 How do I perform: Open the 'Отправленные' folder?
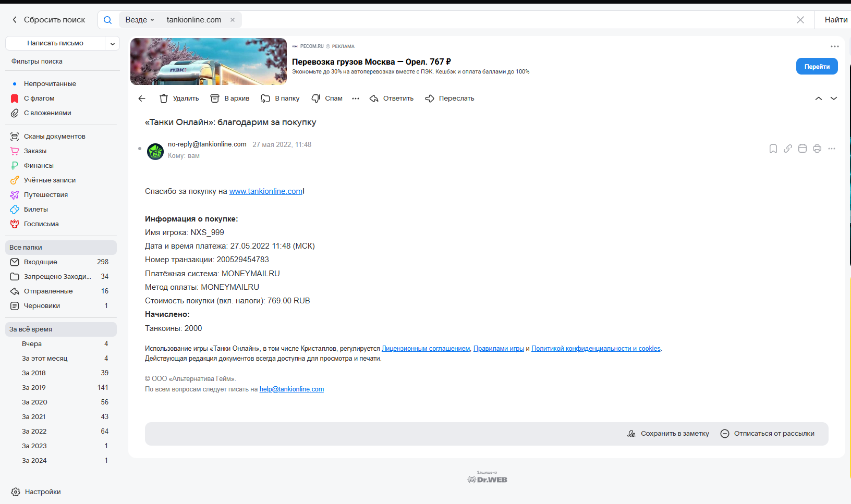61,291
